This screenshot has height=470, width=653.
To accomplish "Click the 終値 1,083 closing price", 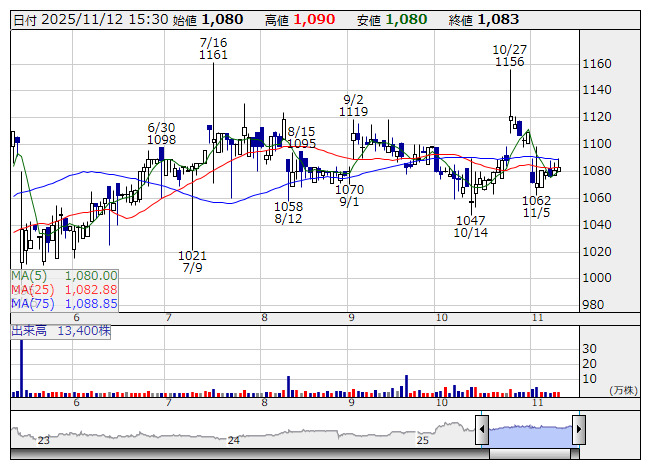I will pos(484,20).
